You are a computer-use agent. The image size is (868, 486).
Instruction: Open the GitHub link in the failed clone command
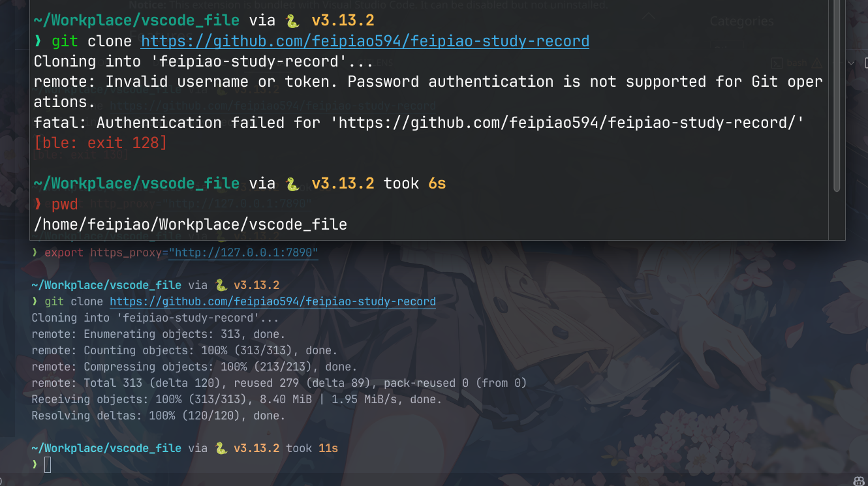coord(365,42)
